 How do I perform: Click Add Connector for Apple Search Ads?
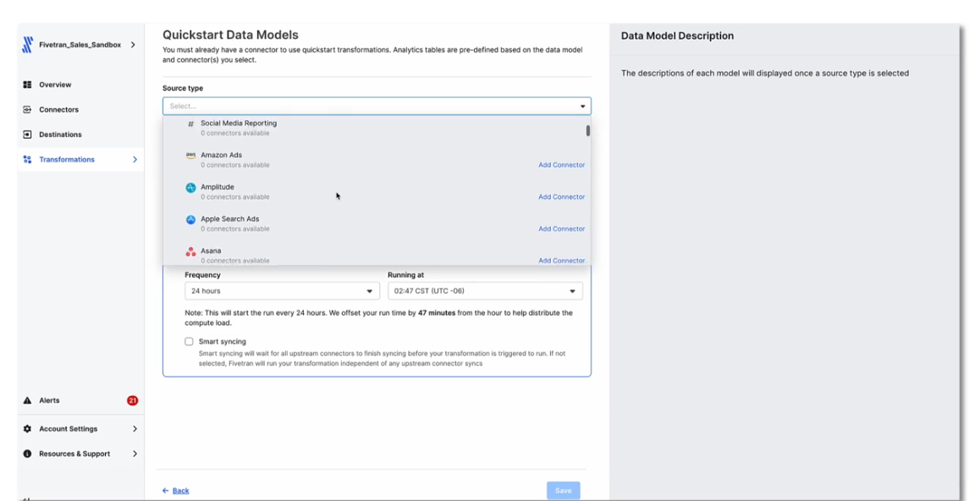click(562, 228)
